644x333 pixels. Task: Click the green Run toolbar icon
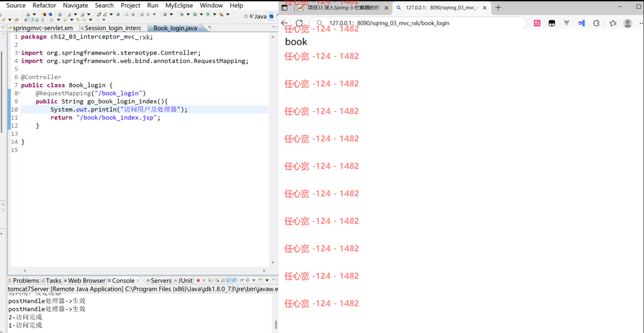[x=195, y=15]
